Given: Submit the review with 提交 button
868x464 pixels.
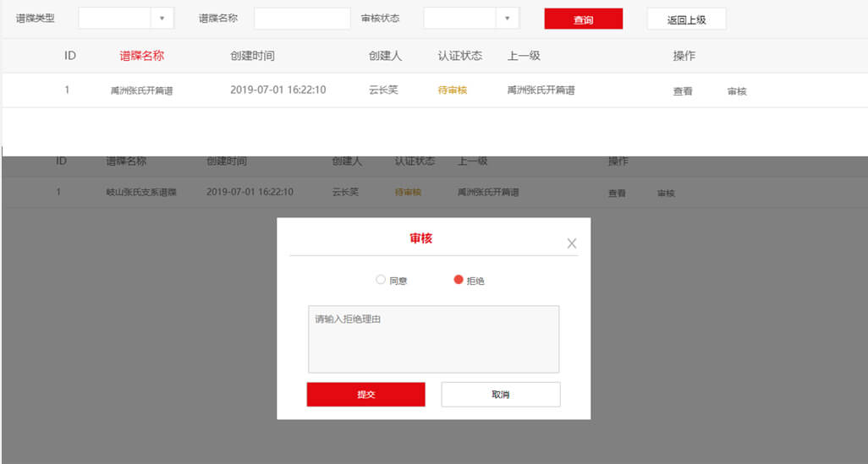Looking at the screenshot, I should point(365,395).
